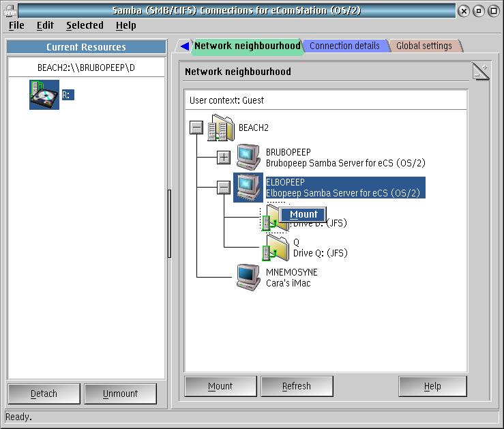504x429 pixels.
Task: Click the BEACH2 workgroup icon
Action: point(221,128)
